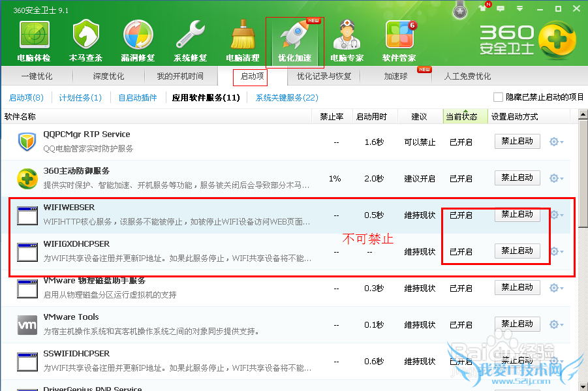Click 禁止启动 for QQPCMgr RTP Service
The image size is (588, 391).
(517, 141)
